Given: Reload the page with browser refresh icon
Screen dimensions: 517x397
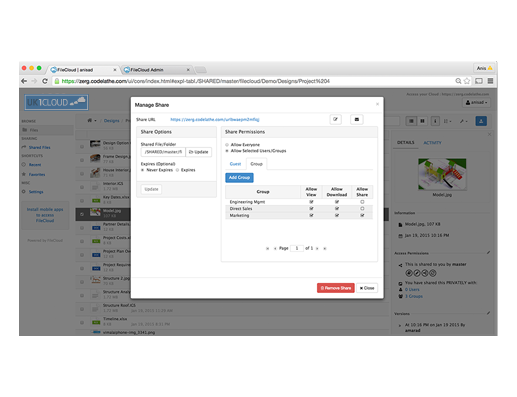Looking at the screenshot, I should [45, 81].
